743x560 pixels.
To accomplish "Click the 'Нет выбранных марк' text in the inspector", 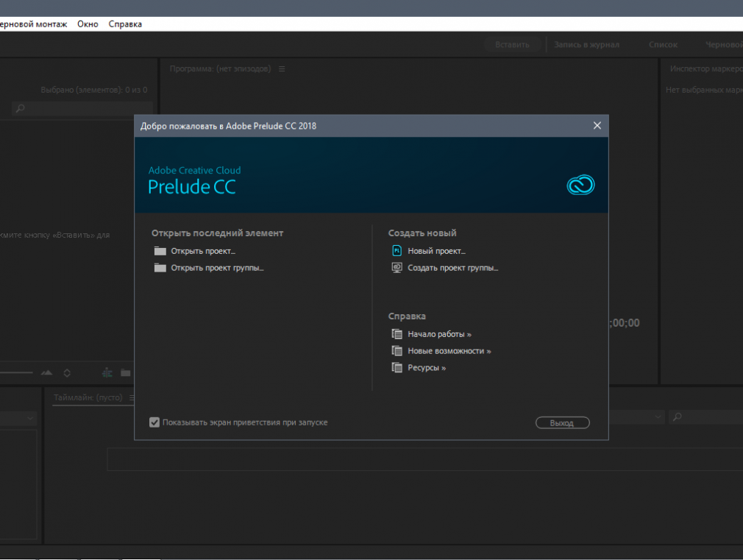I will [704, 90].
